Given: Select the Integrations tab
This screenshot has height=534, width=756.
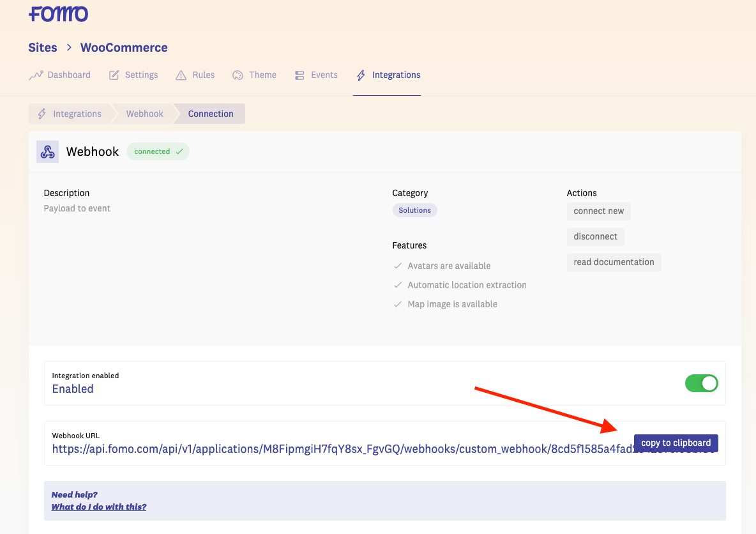Looking at the screenshot, I should pos(388,75).
